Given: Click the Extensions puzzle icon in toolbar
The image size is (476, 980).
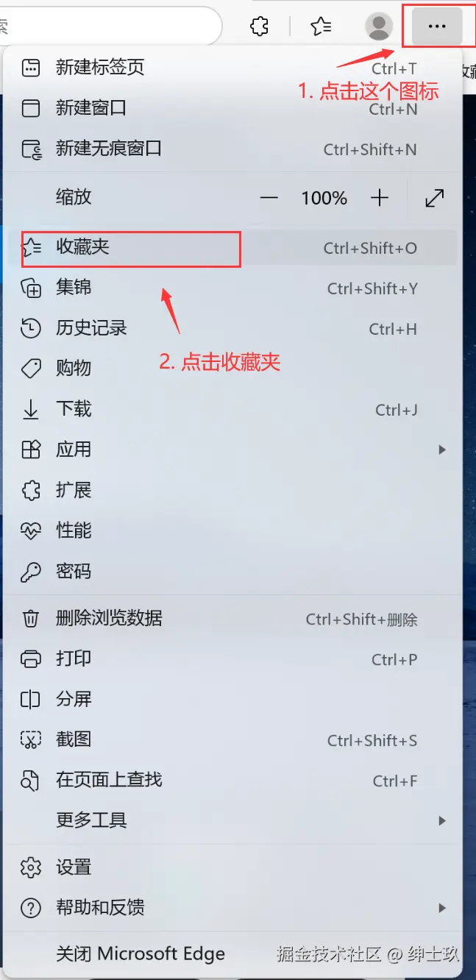Looking at the screenshot, I should click(259, 27).
